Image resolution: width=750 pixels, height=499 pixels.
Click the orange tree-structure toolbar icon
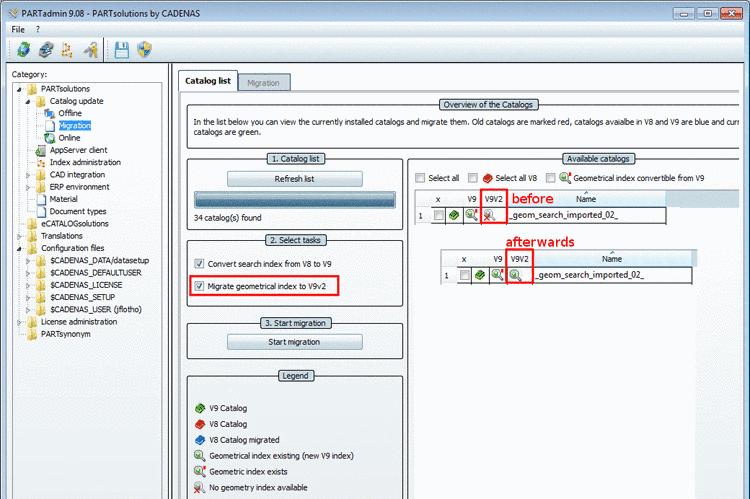67,50
